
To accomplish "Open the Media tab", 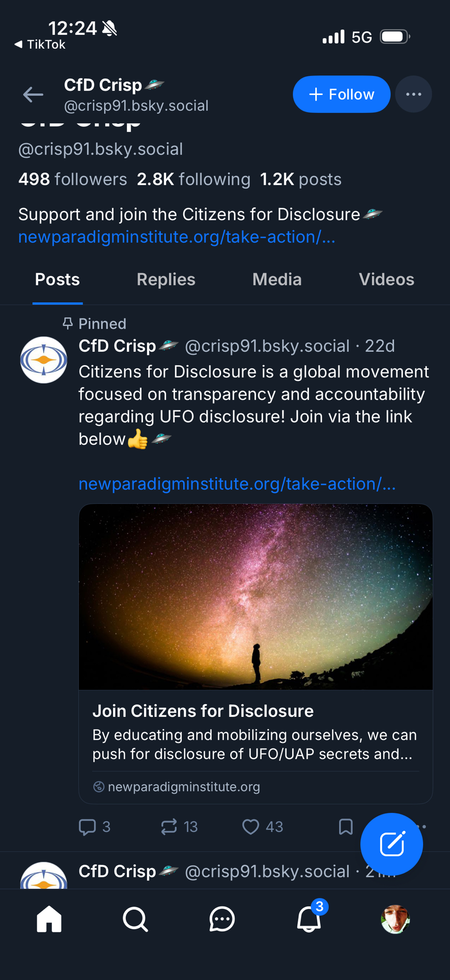I will point(277,279).
